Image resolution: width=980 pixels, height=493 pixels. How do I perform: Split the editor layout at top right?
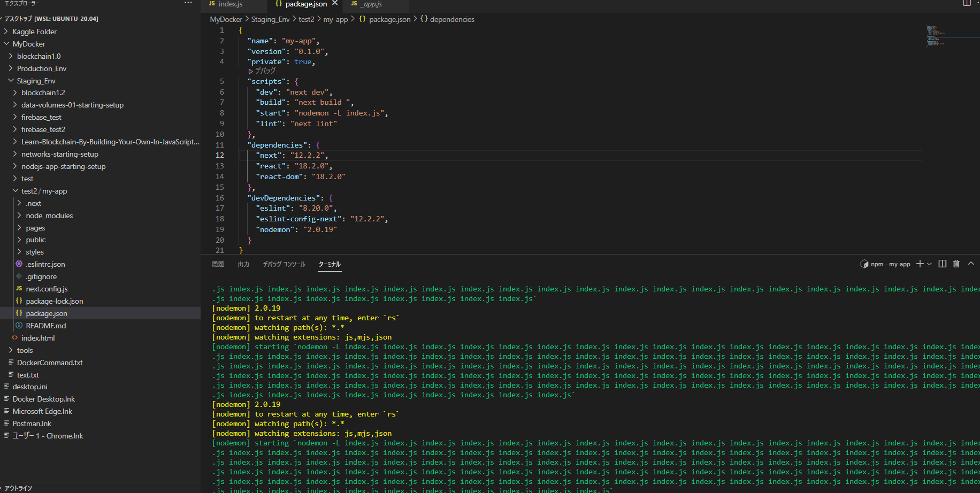click(x=967, y=4)
